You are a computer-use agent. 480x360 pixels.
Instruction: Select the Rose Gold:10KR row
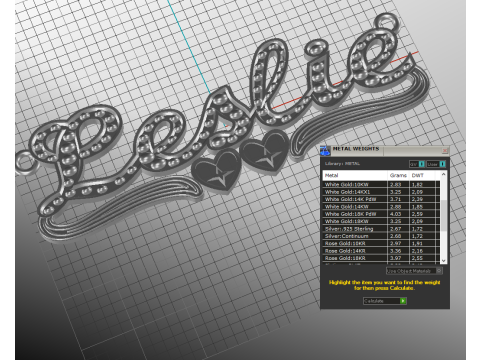click(x=381, y=243)
